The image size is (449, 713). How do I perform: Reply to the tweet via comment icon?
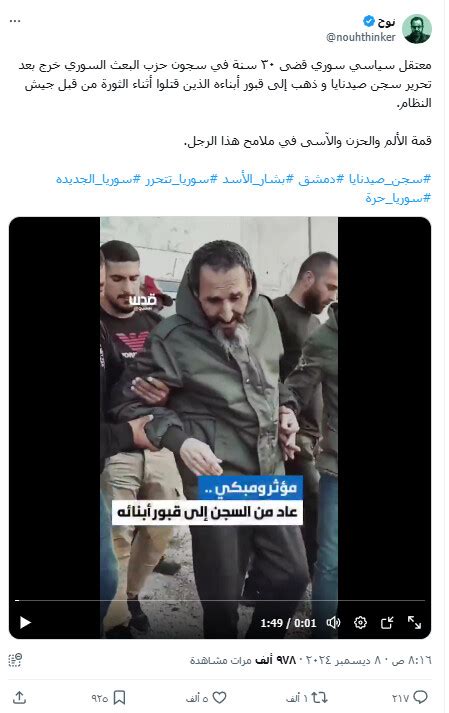[421, 698]
